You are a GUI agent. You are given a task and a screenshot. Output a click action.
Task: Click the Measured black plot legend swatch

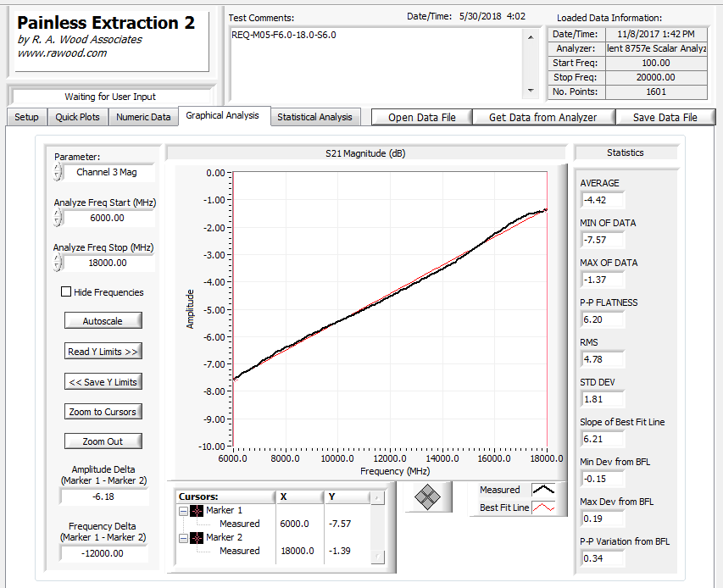[543, 490]
